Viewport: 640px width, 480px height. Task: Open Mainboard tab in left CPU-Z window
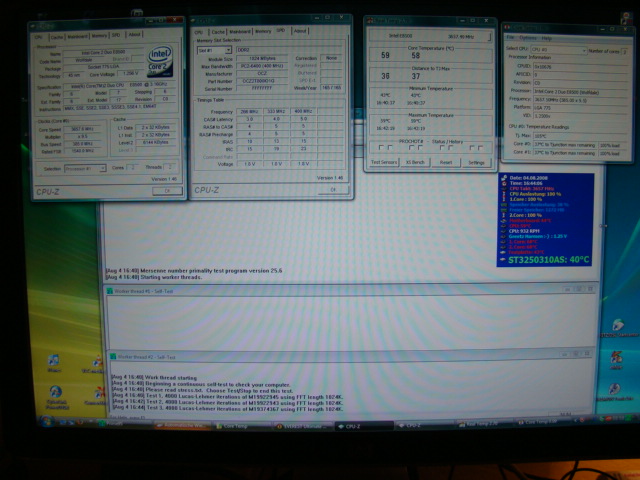(78, 36)
